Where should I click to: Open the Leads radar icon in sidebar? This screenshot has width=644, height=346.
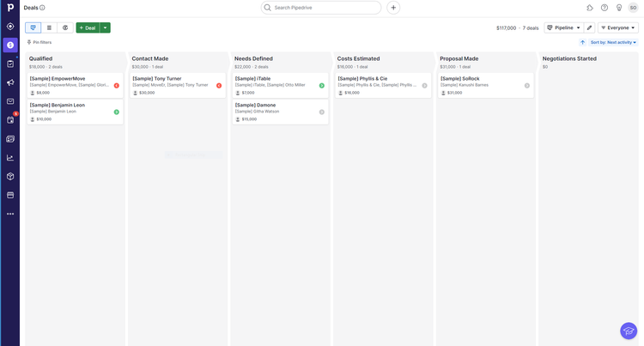pos(10,27)
